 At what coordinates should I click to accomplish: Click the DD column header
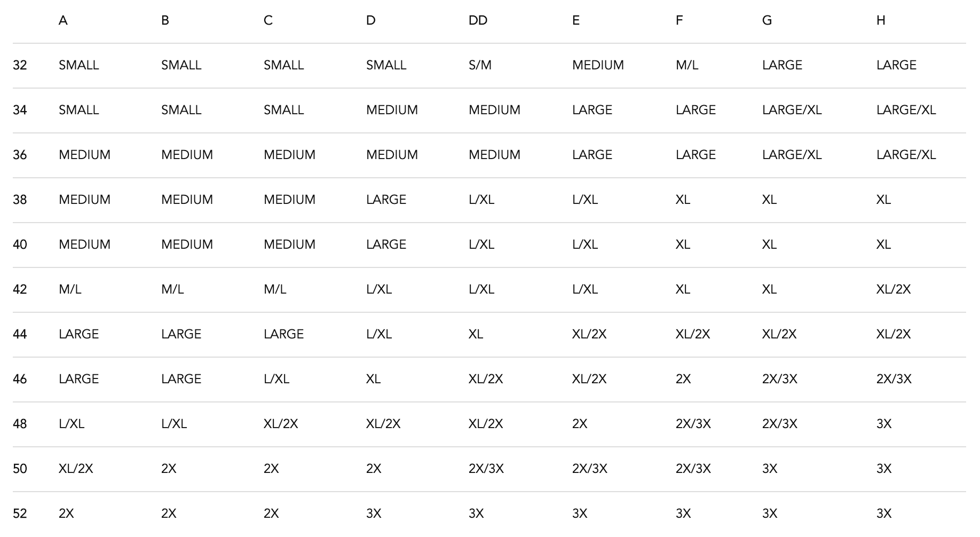(478, 20)
